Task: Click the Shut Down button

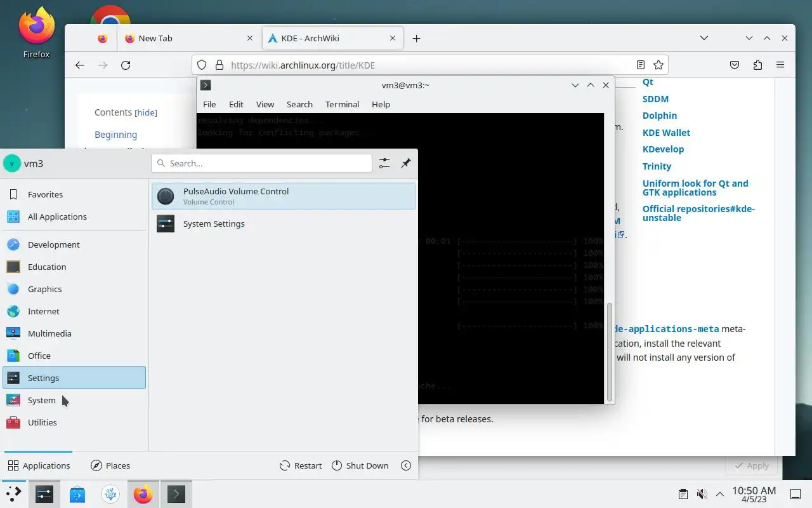Action: [x=360, y=465]
